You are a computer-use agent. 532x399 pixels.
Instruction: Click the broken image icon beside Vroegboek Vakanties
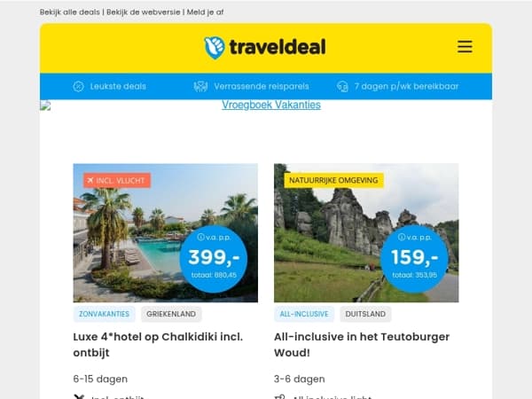45,106
